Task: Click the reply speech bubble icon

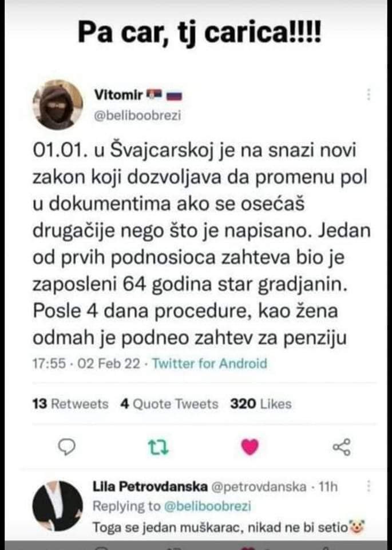Action: click(x=66, y=447)
